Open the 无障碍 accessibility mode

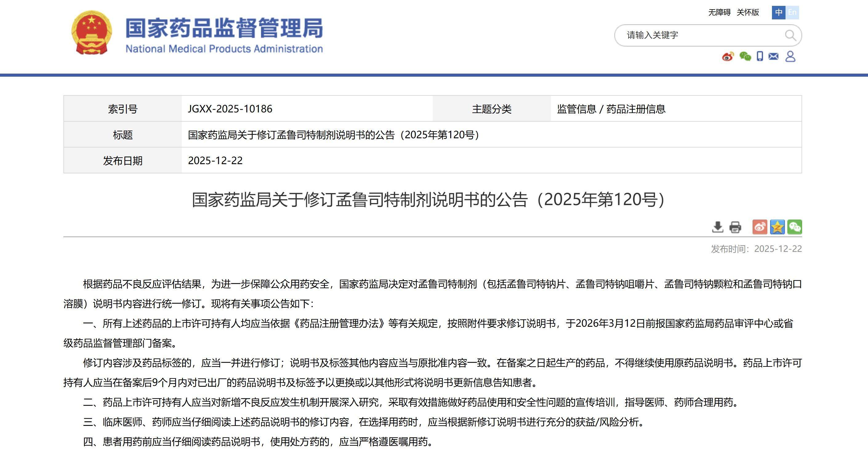pyautogui.click(x=719, y=12)
